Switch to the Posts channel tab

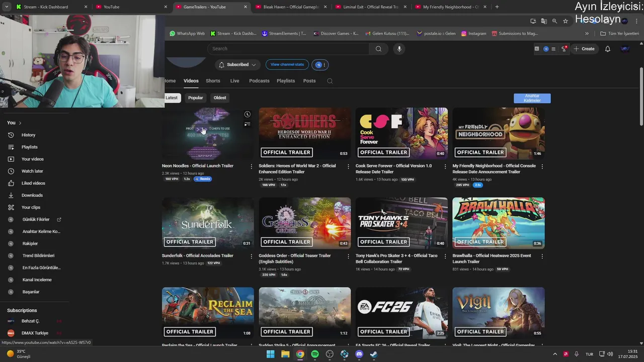tap(309, 80)
